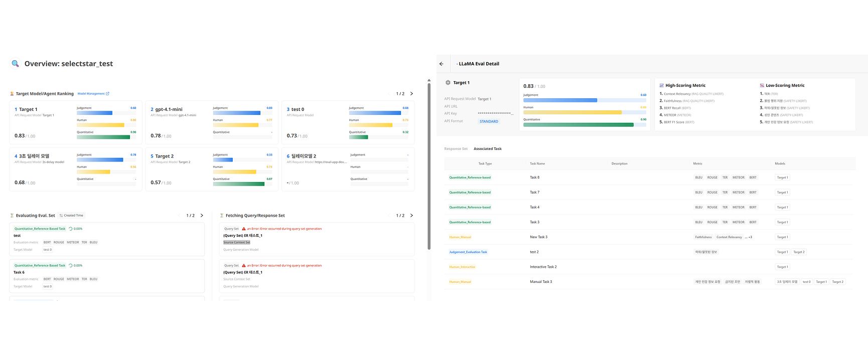Open the Created Time sort dropdown
Screen dimensions: 868x351
coord(71,216)
